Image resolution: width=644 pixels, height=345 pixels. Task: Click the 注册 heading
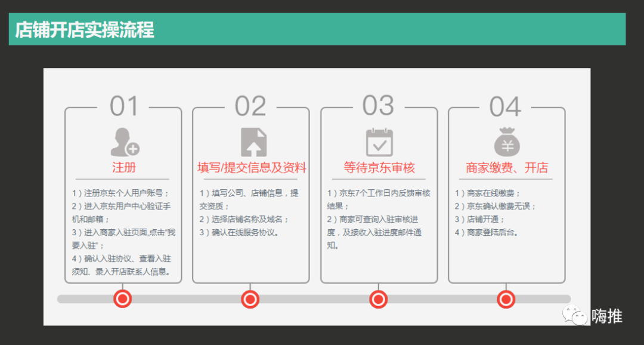coord(124,168)
